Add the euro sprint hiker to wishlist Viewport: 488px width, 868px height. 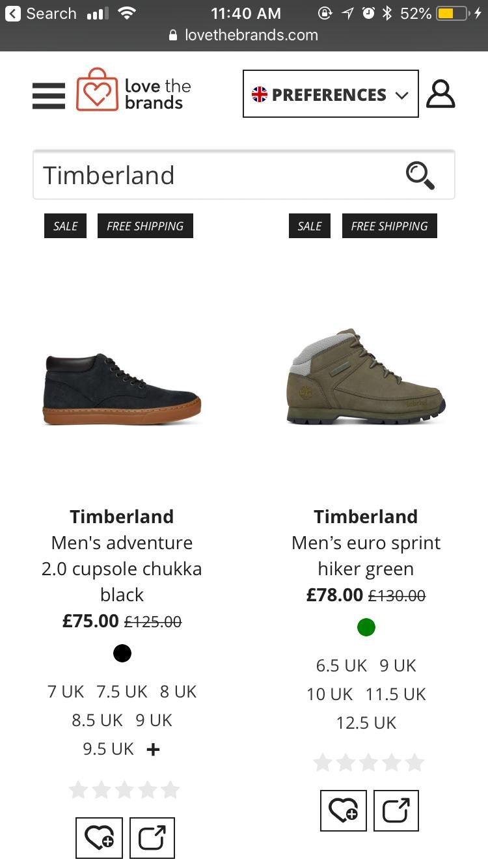click(343, 811)
